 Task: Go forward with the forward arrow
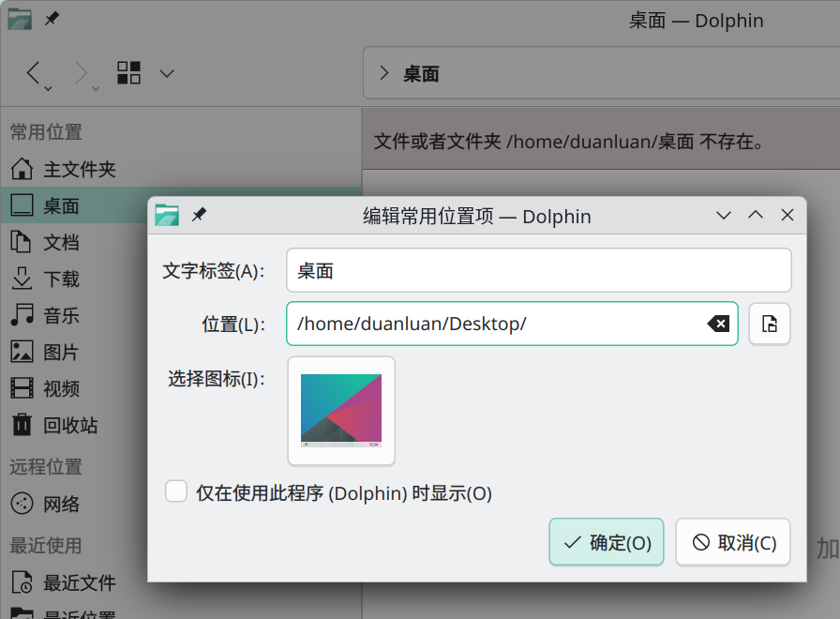click(x=81, y=73)
